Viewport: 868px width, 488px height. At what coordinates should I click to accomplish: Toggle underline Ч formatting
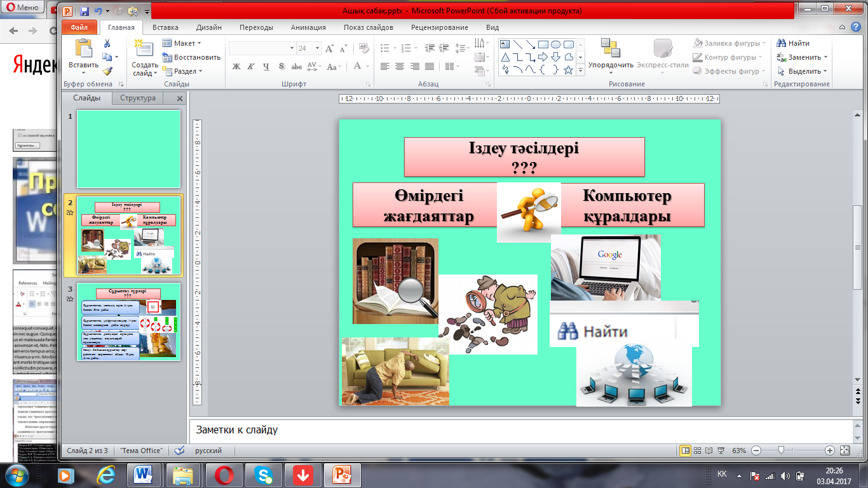pyautogui.click(x=266, y=66)
